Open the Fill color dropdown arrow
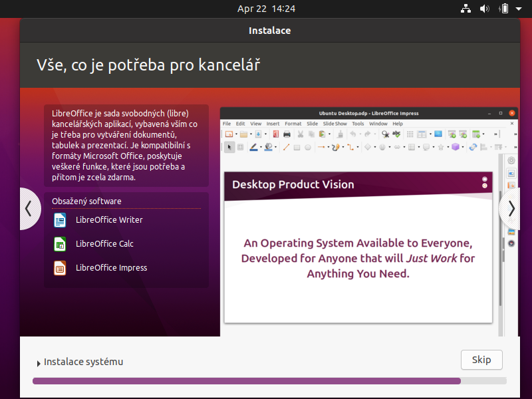 275,147
